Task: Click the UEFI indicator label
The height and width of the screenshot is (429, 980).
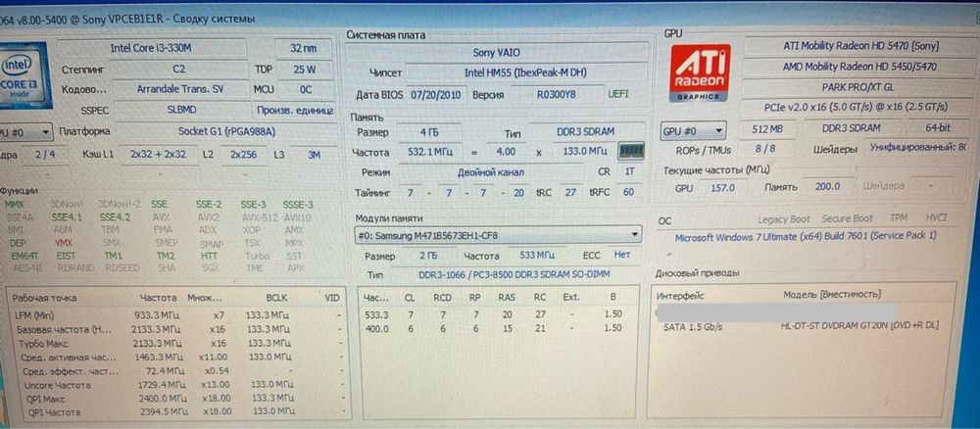Action: click(x=618, y=94)
